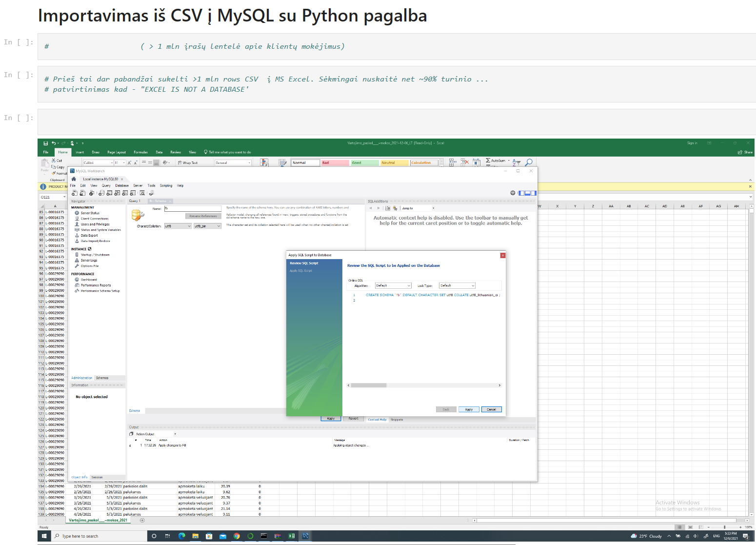Open the Workbench Scripting menu
Viewport: 756px width, 545px height.
click(166, 185)
